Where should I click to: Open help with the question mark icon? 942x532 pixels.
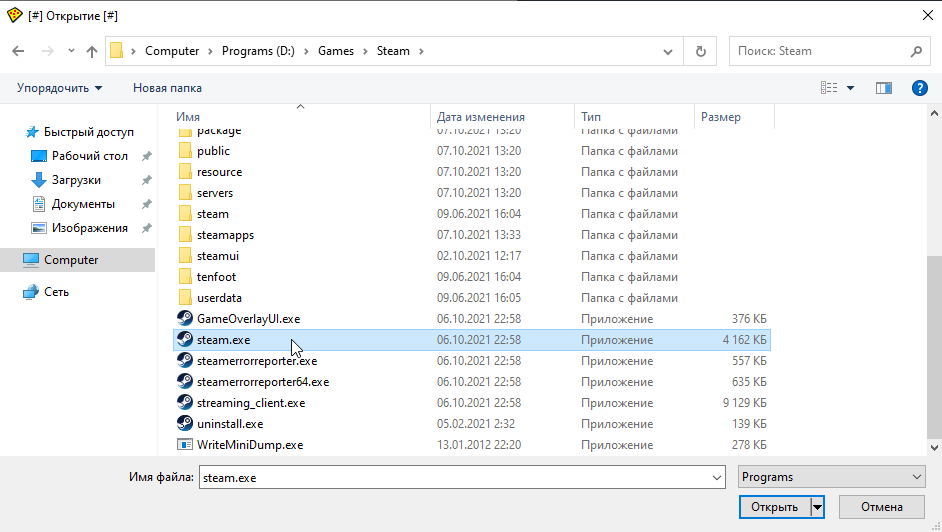point(920,88)
